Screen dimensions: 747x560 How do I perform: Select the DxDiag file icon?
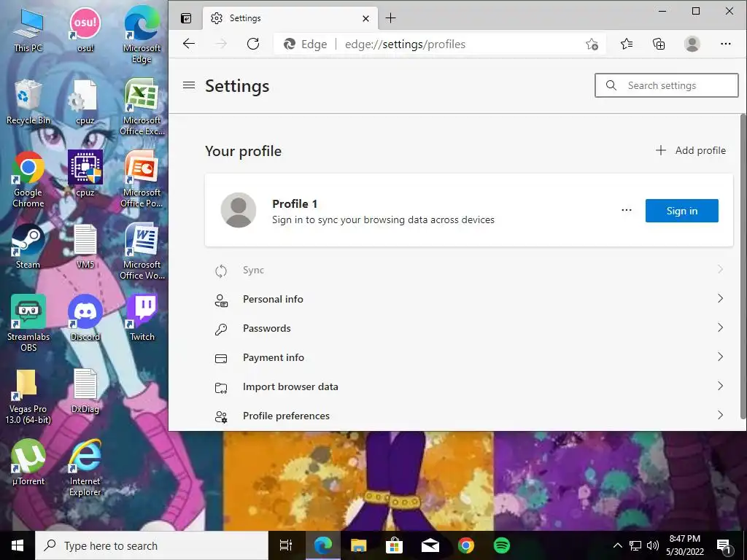tap(85, 391)
